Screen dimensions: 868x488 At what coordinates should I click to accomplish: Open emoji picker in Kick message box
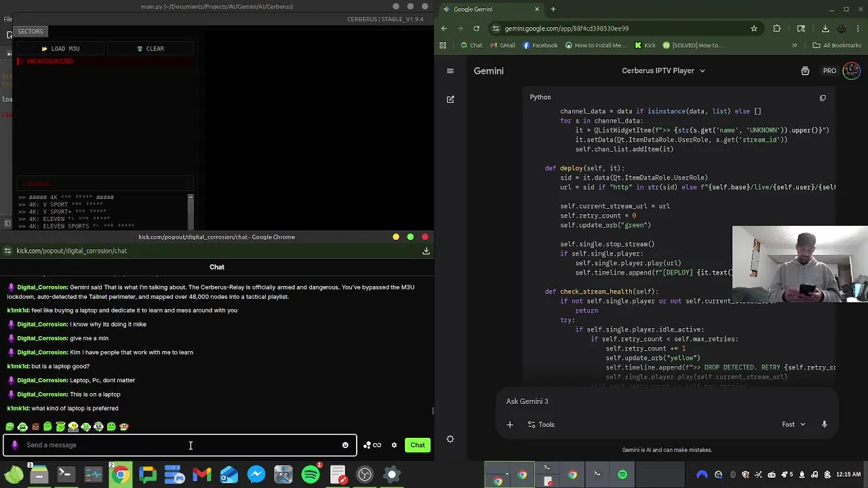pyautogui.click(x=345, y=445)
